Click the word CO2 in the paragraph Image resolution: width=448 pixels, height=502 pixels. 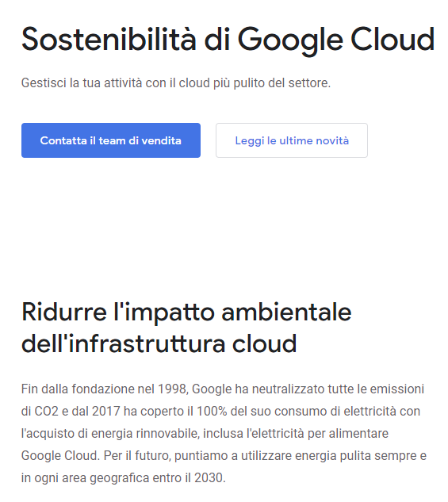[x=47, y=412]
